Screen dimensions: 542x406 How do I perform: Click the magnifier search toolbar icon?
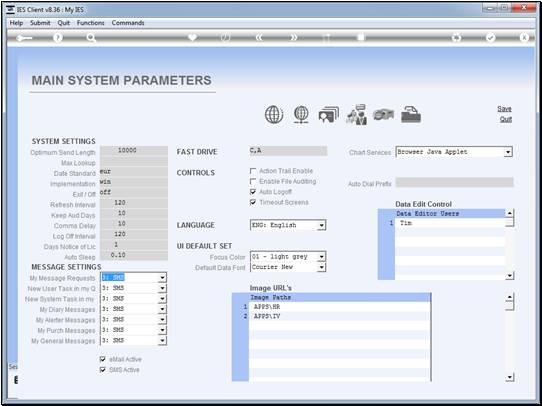(91, 37)
